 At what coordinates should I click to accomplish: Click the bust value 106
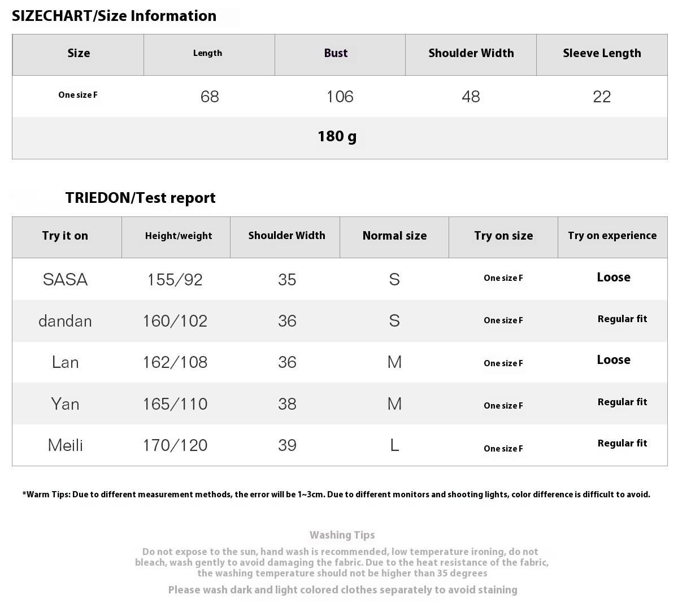(340, 97)
